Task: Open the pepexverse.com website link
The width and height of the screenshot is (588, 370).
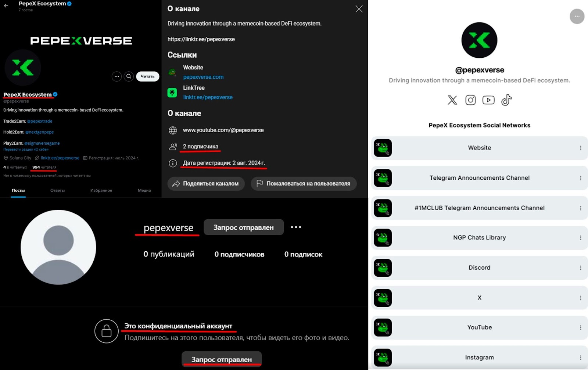Action: tap(203, 77)
